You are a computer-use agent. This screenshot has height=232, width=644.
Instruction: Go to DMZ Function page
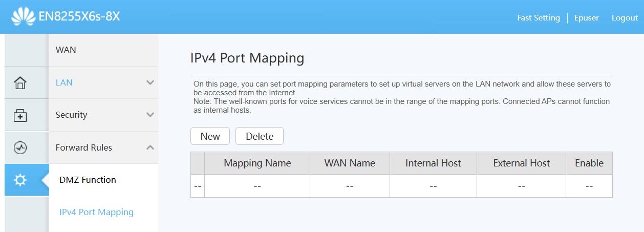click(x=88, y=180)
